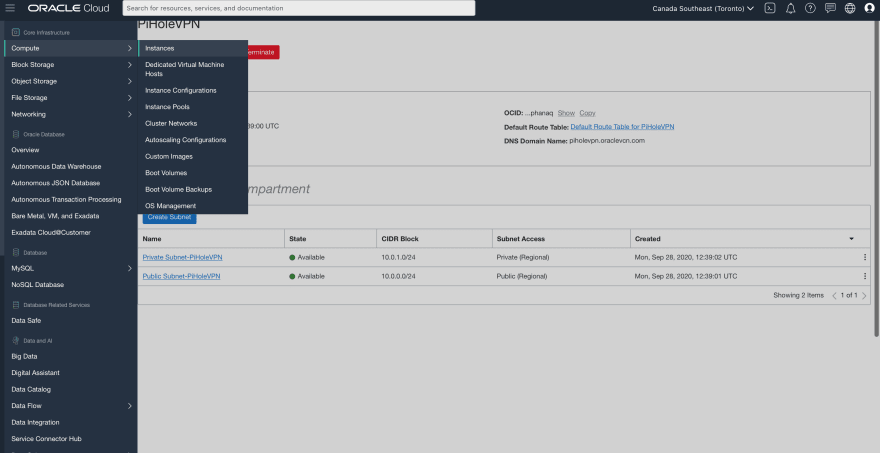Open the user profile avatar menu
880x453 pixels.
coord(869,8)
